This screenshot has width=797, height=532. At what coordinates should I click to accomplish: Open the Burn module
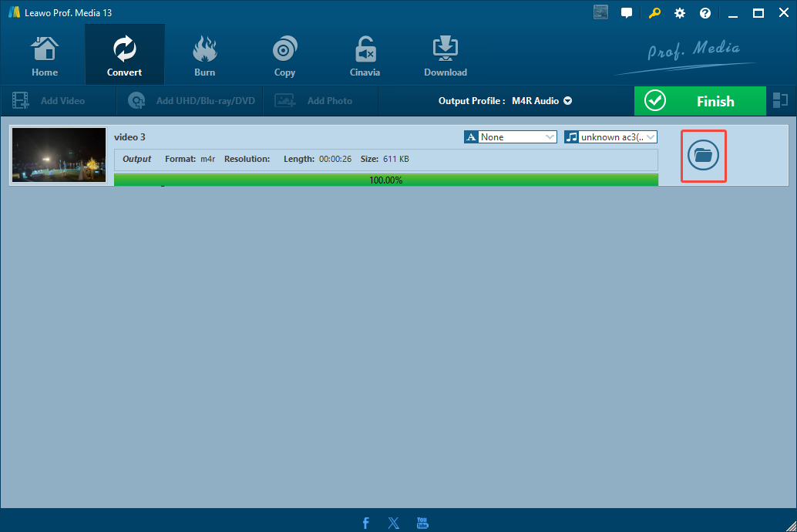(204, 54)
